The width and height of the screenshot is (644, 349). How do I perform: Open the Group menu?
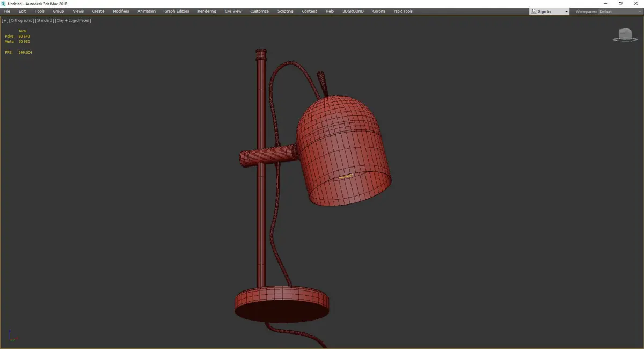pos(58,11)
